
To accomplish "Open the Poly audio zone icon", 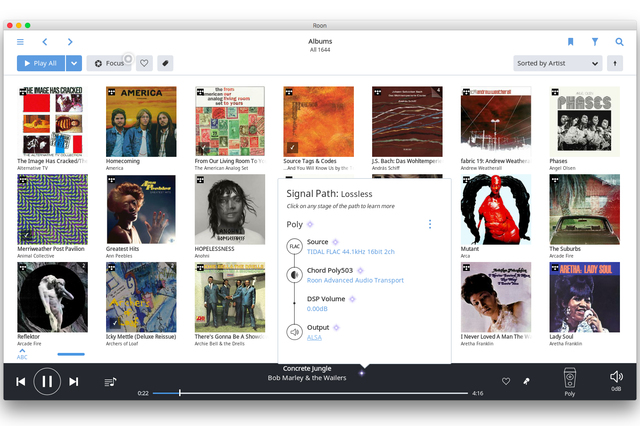I will (x=569, y=378).
